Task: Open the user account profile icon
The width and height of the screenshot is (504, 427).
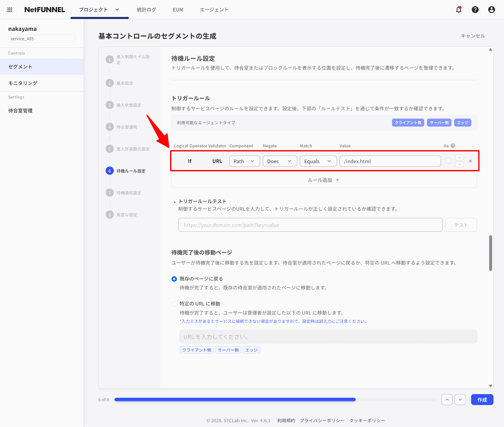Action: (x=491, y=10)
